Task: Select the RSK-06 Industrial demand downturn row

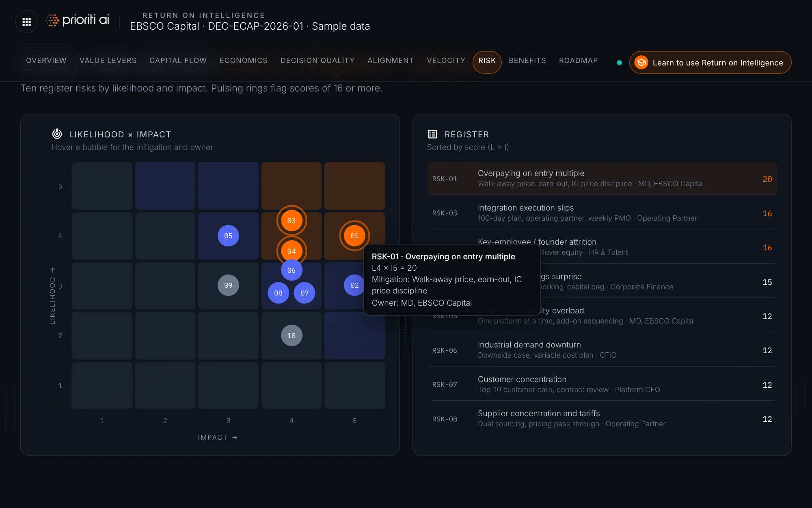Action: (x=602, y=350)
